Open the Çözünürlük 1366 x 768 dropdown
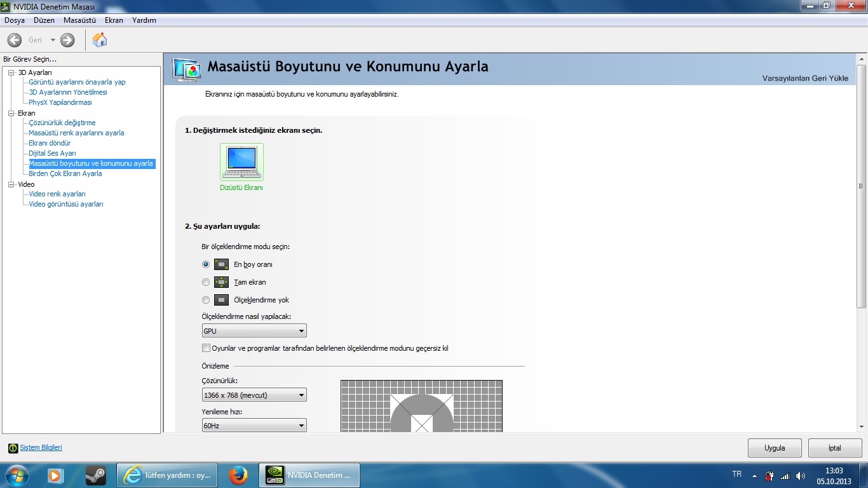868x488 pixels. coord(254,395)
